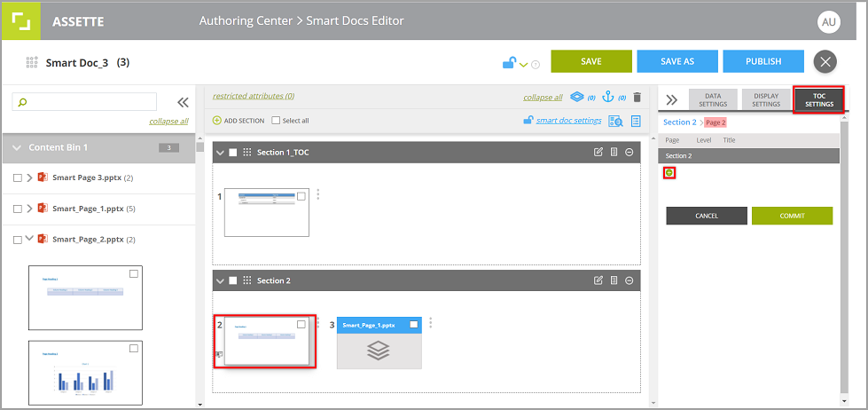Save the smart doc
This screenshot has width=868, height=410.
coord(591,61)
